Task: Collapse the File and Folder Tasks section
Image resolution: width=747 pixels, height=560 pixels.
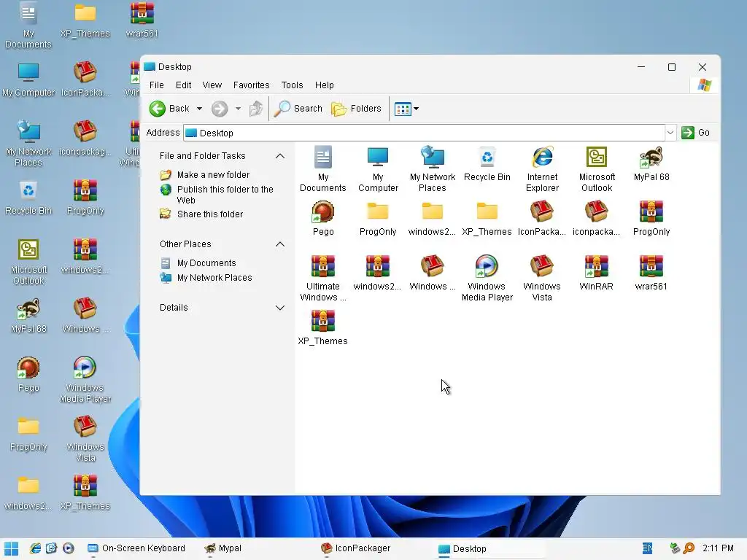Action: pyautogui.click(x=280, y=156)
